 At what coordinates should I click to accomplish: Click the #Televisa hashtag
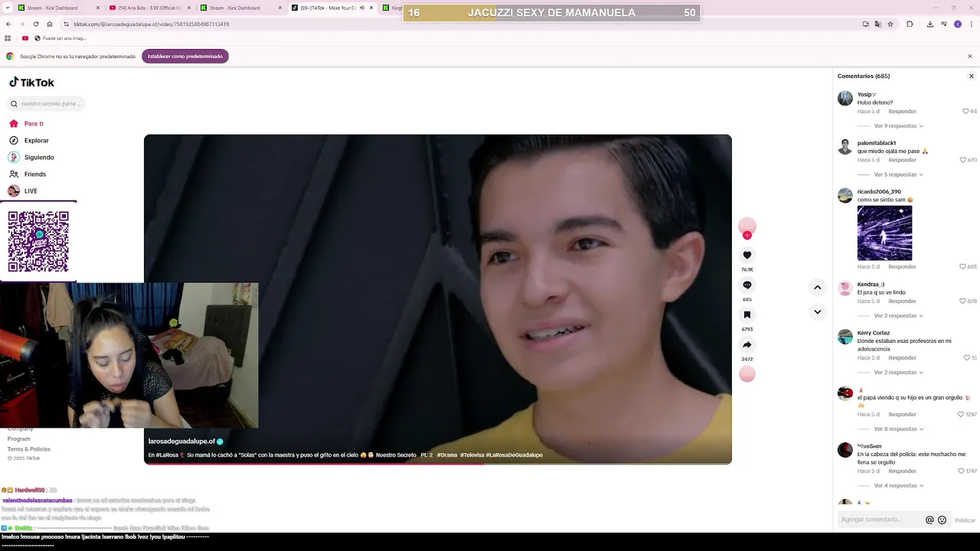pos(472,455)
